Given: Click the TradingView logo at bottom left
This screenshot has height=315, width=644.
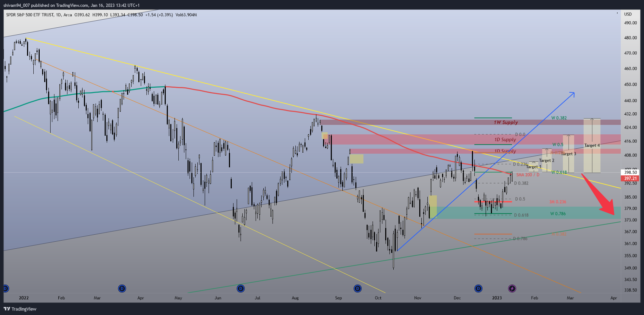Looking at the screenshot, I should click(20, 309).
